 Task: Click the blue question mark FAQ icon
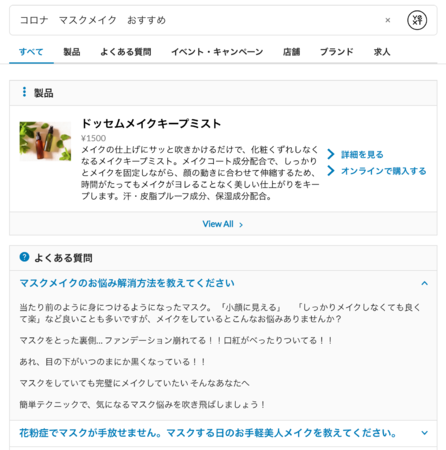click(24, 257)
